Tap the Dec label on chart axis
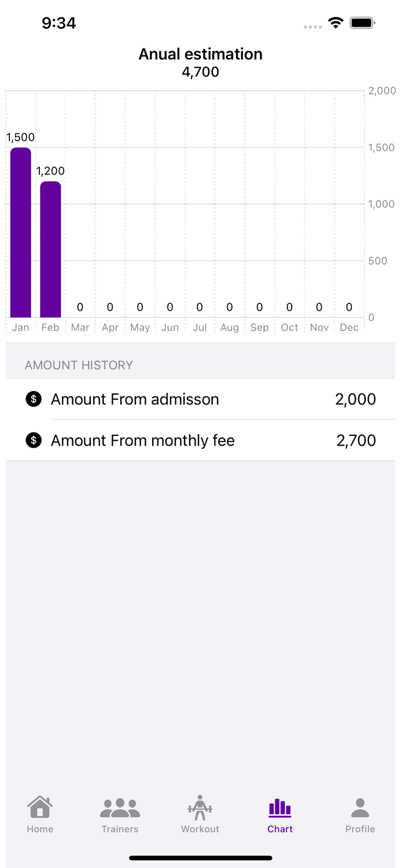This screenshot has height=868, width=401. (349, 328)
